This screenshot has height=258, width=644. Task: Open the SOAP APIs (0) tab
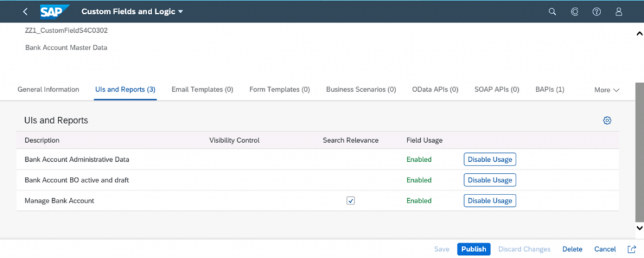pos(497,89)
